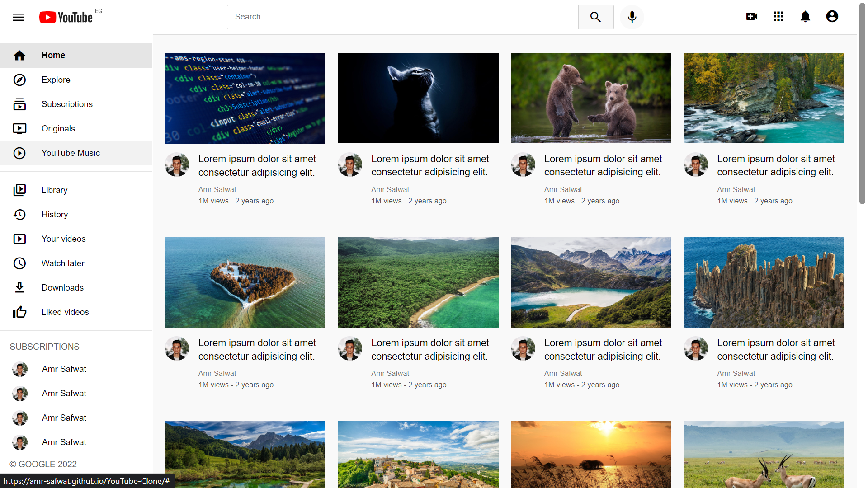Open the forest coastline aerial thumbnail
This screenshot has height=488, width=868.
click(418, 282)
